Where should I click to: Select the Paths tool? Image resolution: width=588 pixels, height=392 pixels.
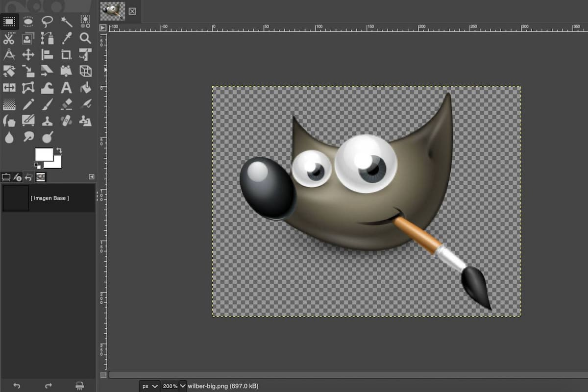pyautogui.click(x=47, y=38)
